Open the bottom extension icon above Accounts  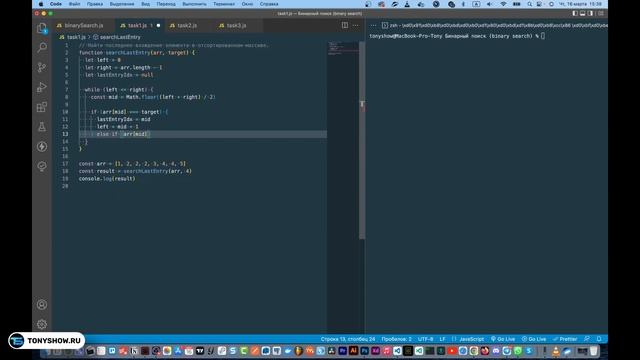click(x=42, y=166)
